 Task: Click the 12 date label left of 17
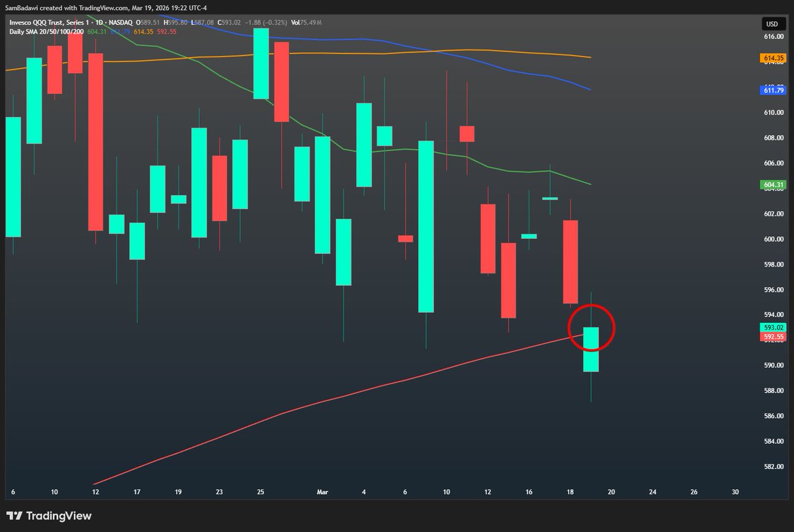[x=96, y=492]
